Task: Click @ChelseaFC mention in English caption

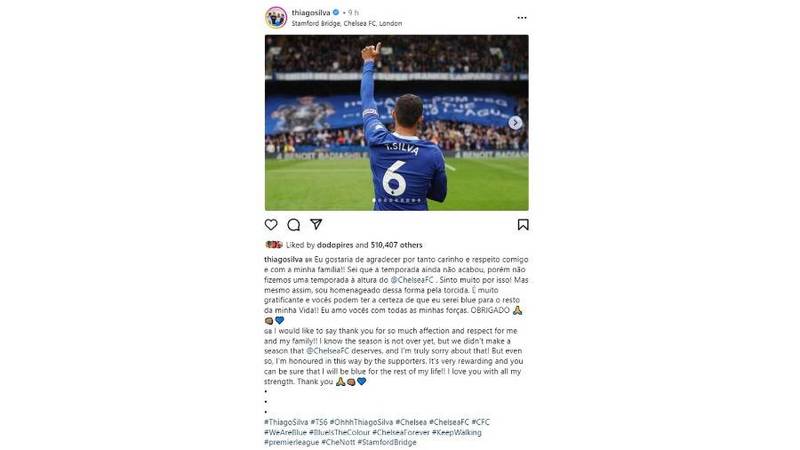Action: tap(327, 351)
